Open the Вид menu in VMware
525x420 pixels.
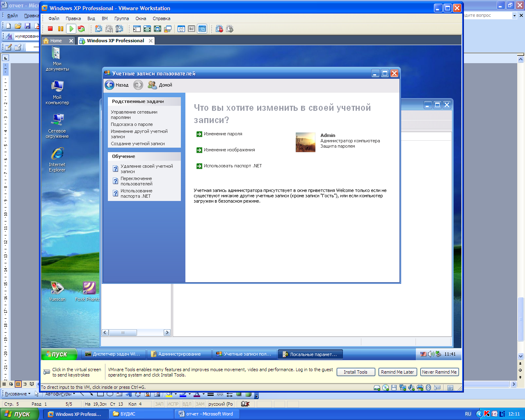point(91,18)
